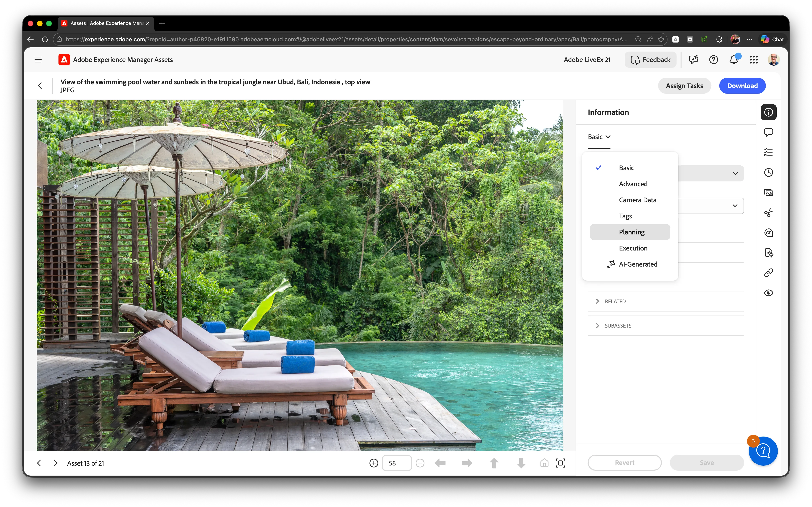The image size is (812, 507).
Task: Reset the view with home icon
Action: pos(544,463)
